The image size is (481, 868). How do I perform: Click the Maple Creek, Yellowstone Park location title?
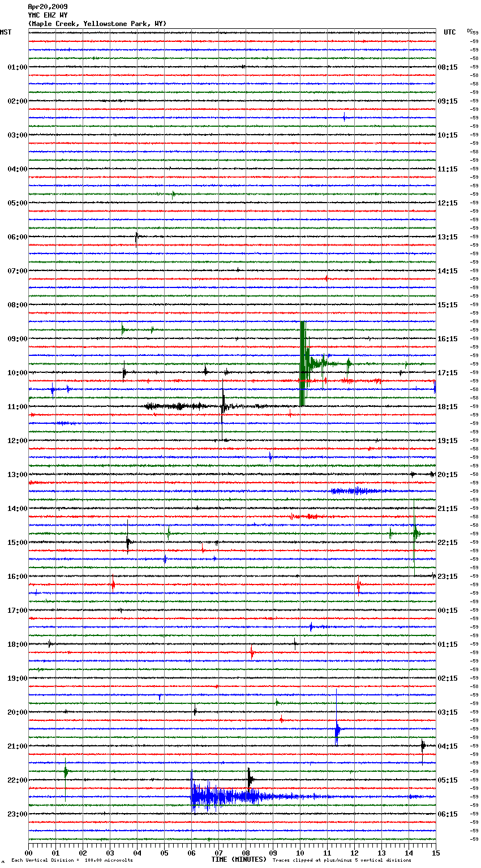[97, 24]
